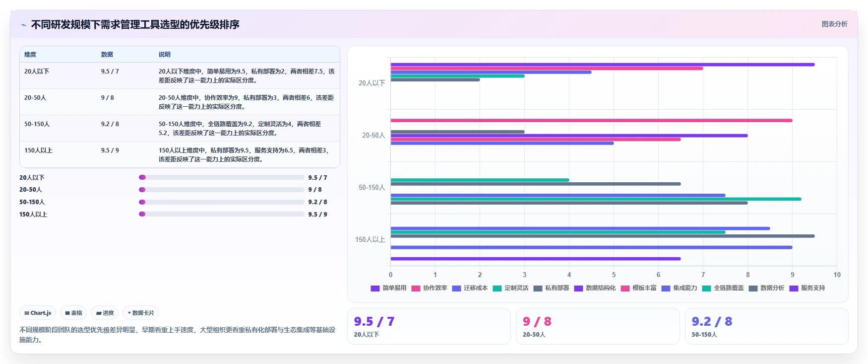Image resolution: width=868 pixels, height=364 pixels.
Task: Hide the 模板丰富 series via legend
Action: [638, 288]
